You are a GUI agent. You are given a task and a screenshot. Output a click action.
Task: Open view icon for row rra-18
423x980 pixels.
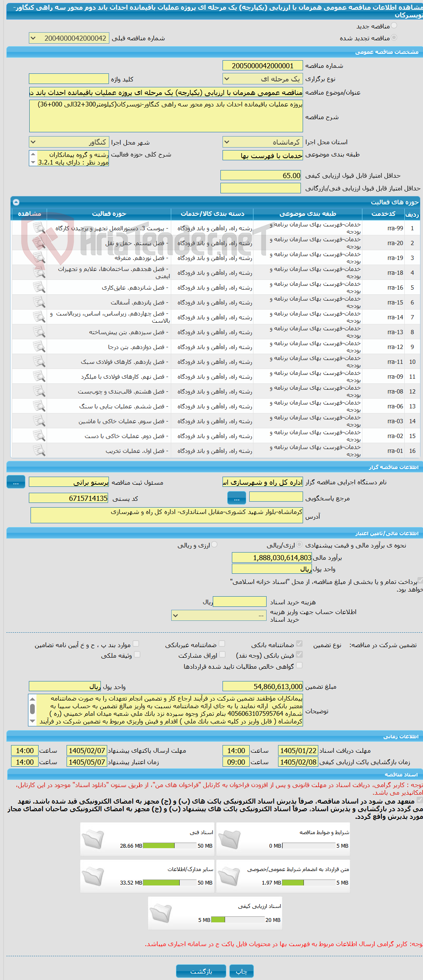tap(39, 273)
